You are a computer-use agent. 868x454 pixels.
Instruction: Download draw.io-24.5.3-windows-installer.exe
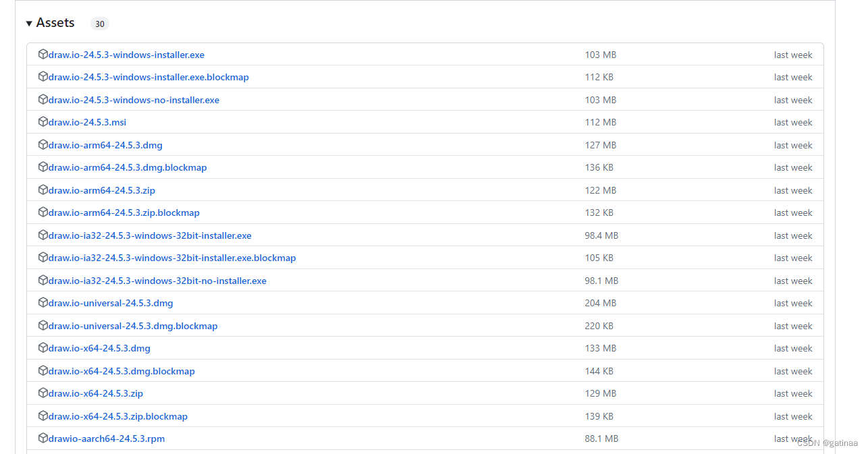[126, 55]
